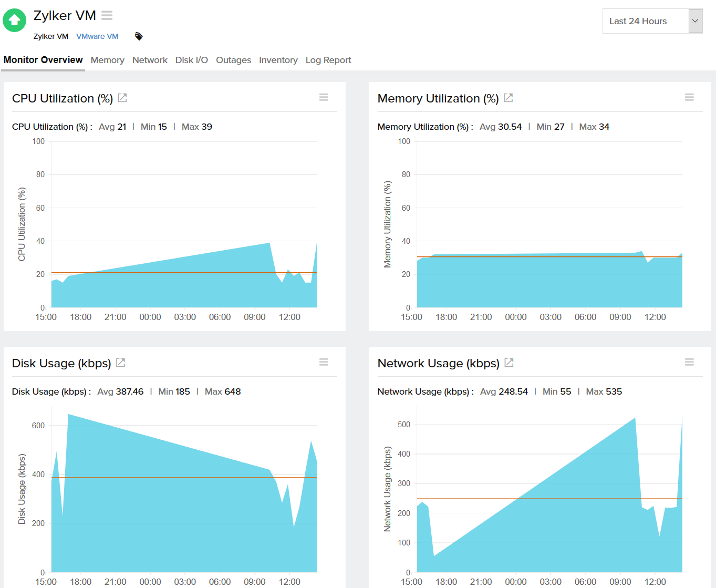Open Memory Utilization panel options menu
Image resolution: width=716 pixels, height=588 pixels.
pos(689,97)
